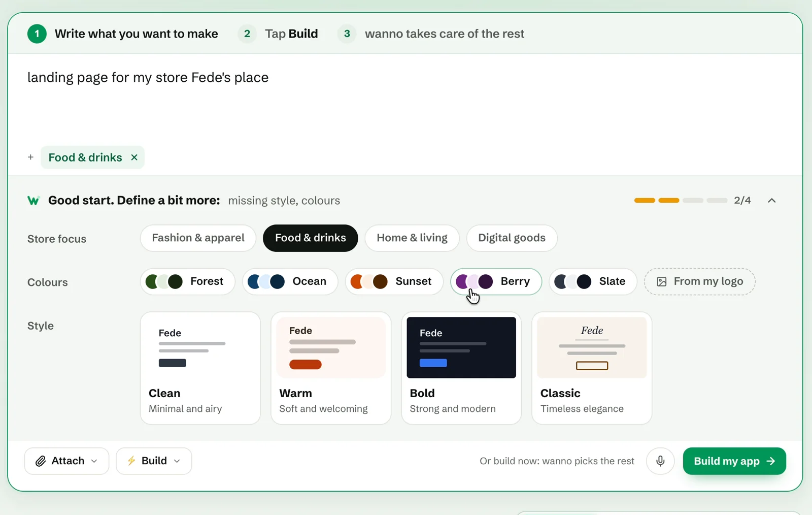Click the plus icon beside the tag

pyautogui.click(x=30, y=157)
